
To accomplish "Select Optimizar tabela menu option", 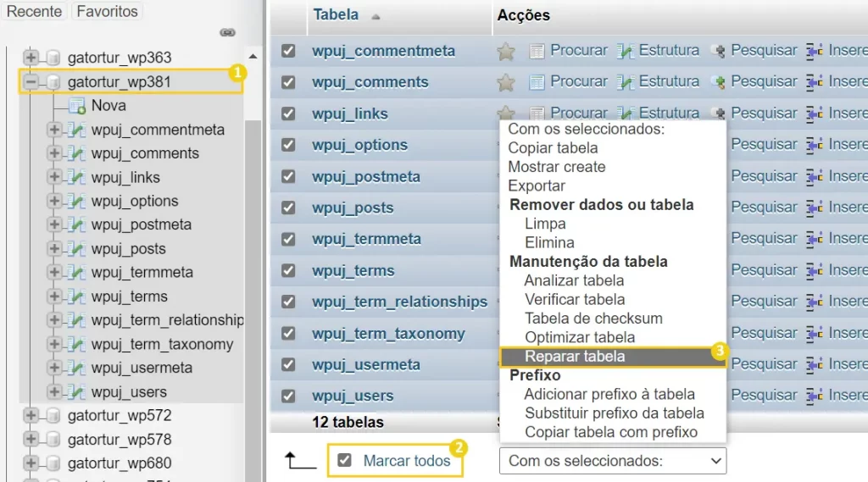I will 580,337.
